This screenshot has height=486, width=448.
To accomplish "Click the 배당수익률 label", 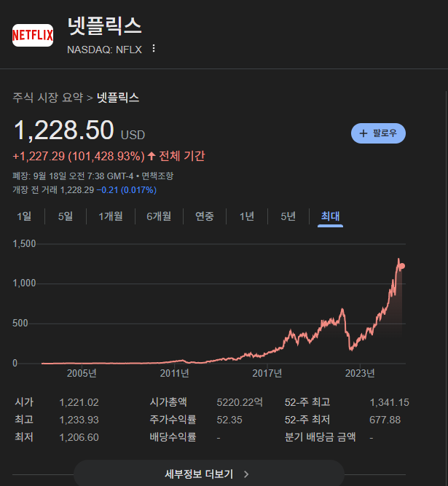I will (173, 437).
